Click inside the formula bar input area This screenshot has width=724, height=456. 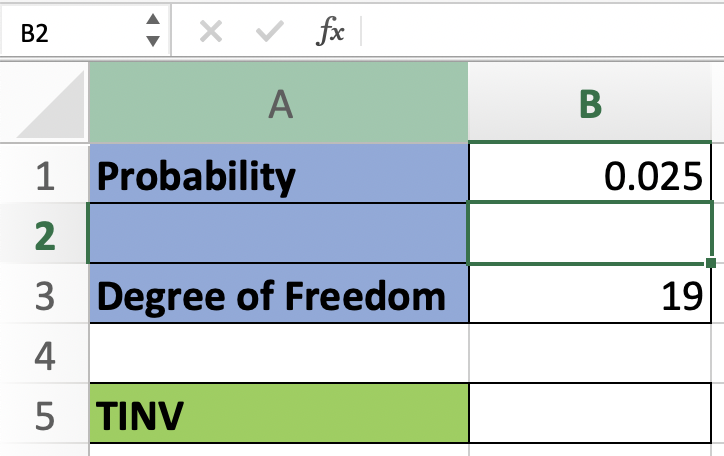pos(540,32)
